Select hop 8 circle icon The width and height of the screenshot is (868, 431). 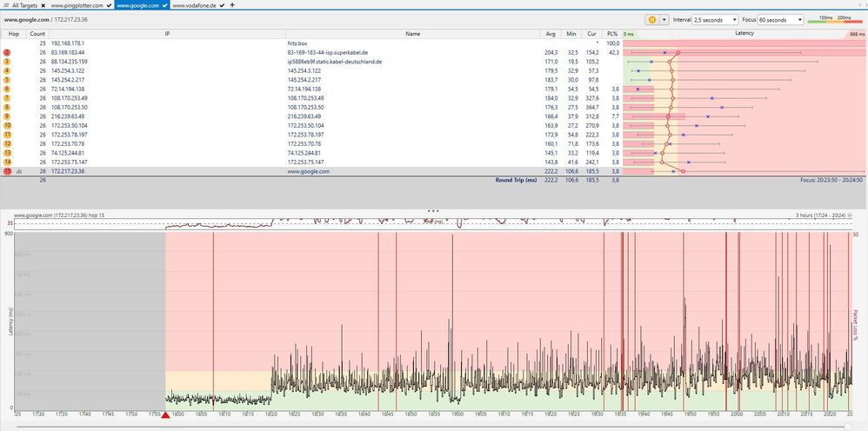tap(7, 108)
